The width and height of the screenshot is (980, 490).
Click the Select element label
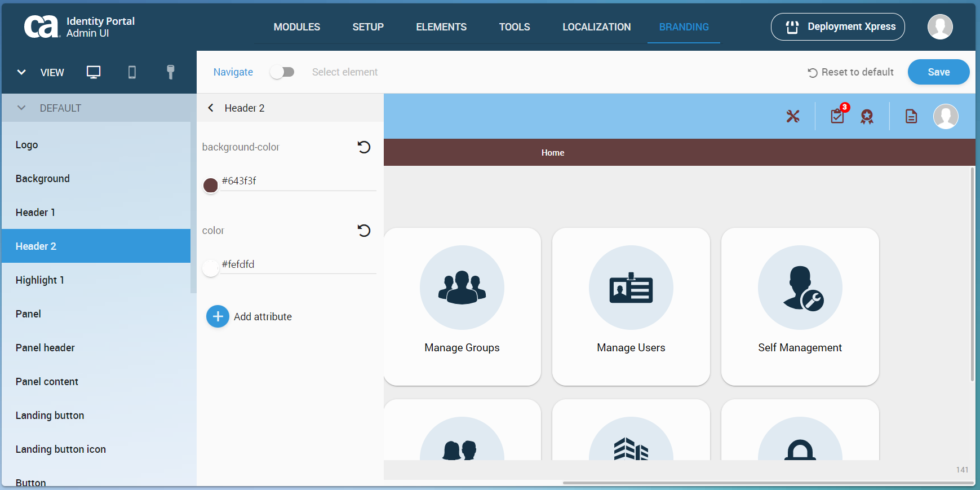point(345,72)
